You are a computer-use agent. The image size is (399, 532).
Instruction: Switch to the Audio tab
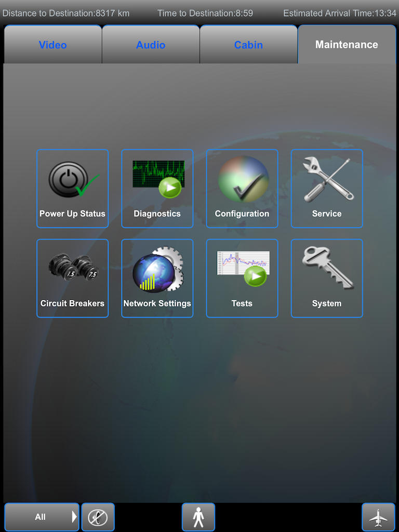(151, 45)
